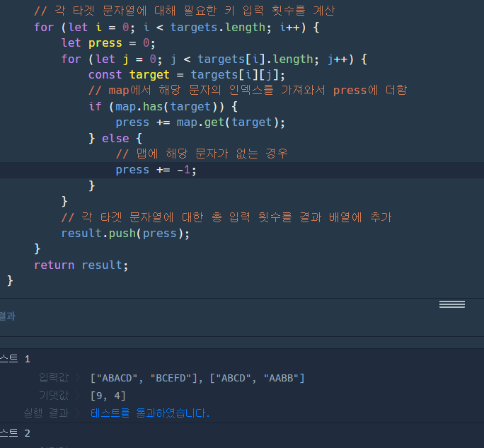
Task: Click the 'const target = targets[i][j];' line
Action: tap(186, 75)
